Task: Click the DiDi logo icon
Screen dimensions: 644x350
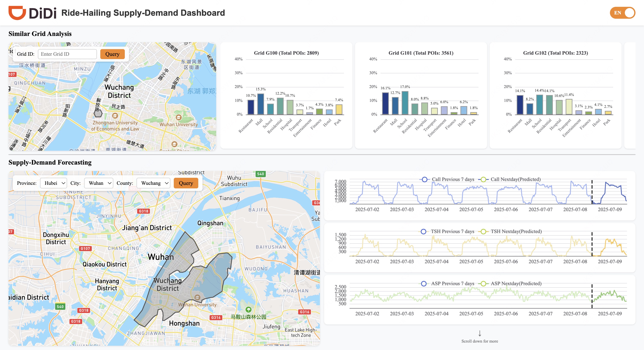Action: click(17, 13)
